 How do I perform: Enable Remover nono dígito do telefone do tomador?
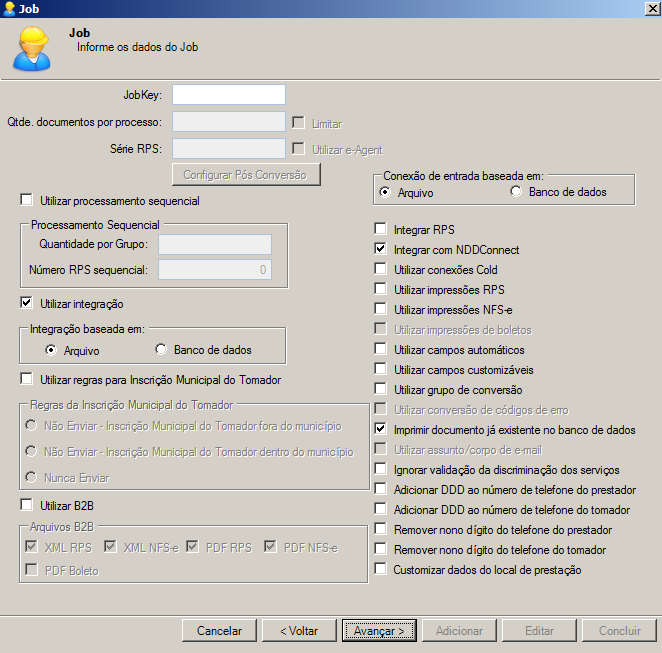click(x=380, y=549)
